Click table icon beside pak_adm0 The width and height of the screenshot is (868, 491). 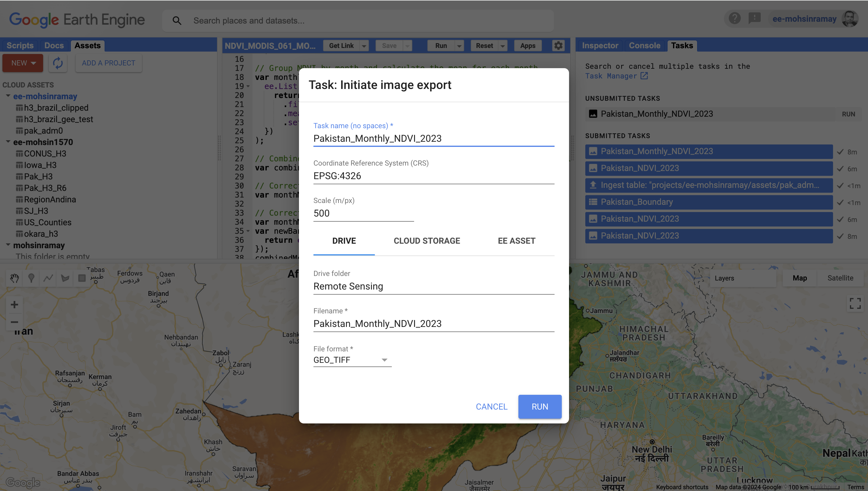click(19, 131)
